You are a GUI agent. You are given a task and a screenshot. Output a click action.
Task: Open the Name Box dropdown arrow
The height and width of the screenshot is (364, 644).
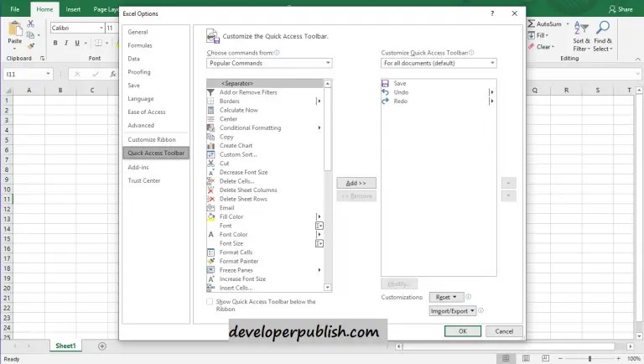[48, 74]
